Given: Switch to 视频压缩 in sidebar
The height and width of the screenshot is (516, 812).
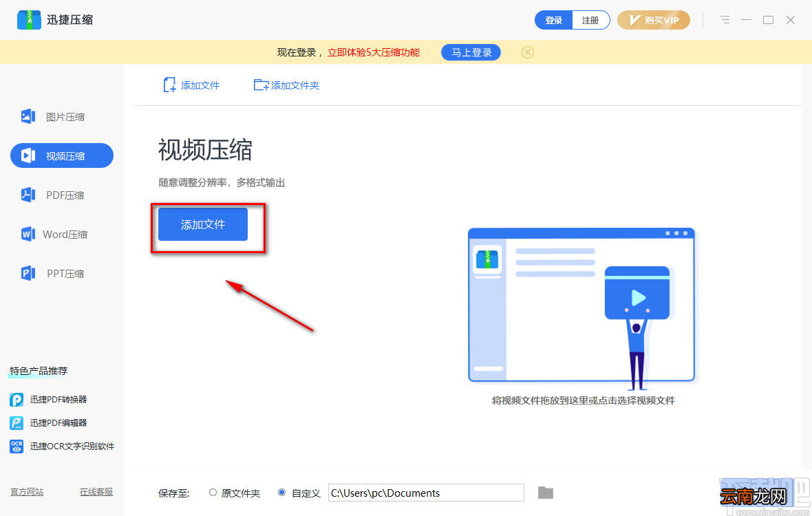Looking at the screenshot, I should tap(62, 155).
